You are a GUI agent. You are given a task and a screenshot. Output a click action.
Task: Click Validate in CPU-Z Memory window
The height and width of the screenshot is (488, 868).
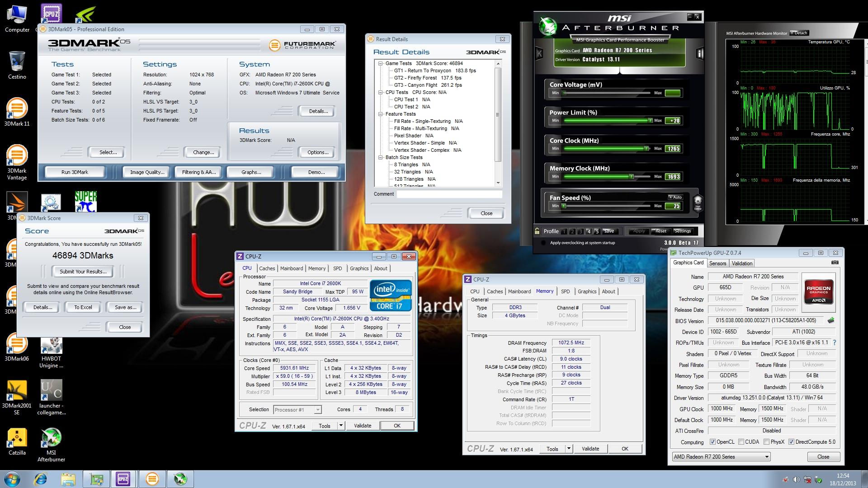(x=590, y=449)
